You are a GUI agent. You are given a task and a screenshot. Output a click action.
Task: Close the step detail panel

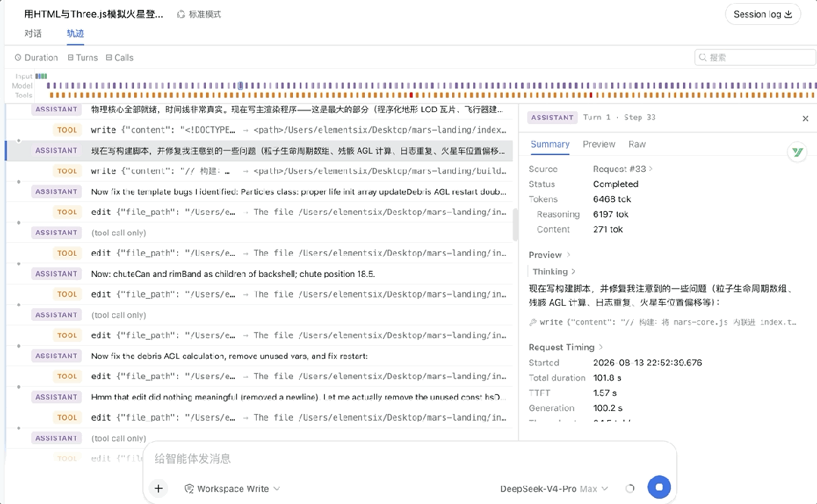pos(806,119)
